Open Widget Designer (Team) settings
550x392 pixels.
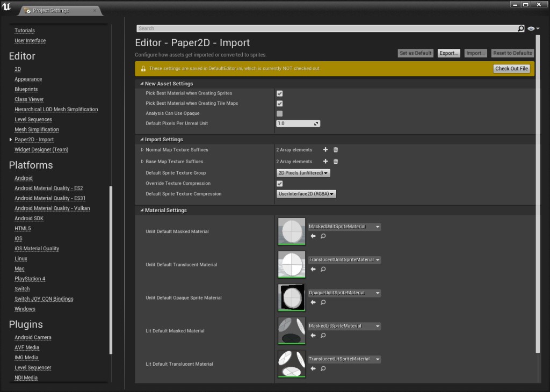click(x=41, y=150)
